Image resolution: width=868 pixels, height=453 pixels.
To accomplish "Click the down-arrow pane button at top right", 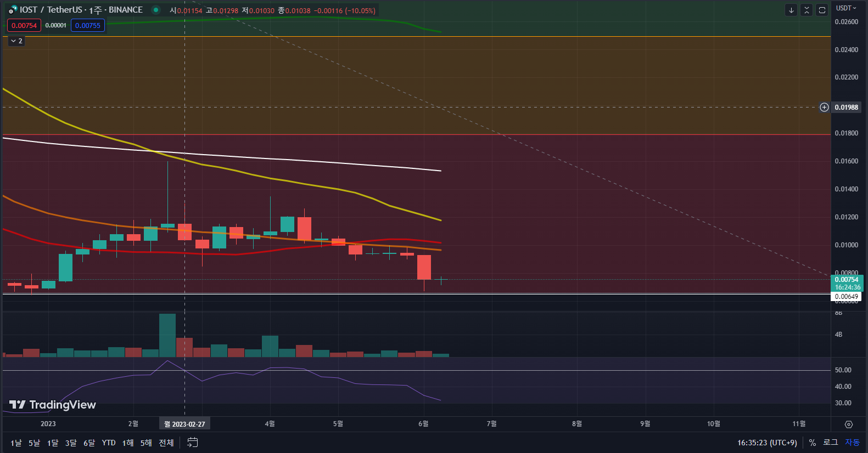I will [791, 10].
